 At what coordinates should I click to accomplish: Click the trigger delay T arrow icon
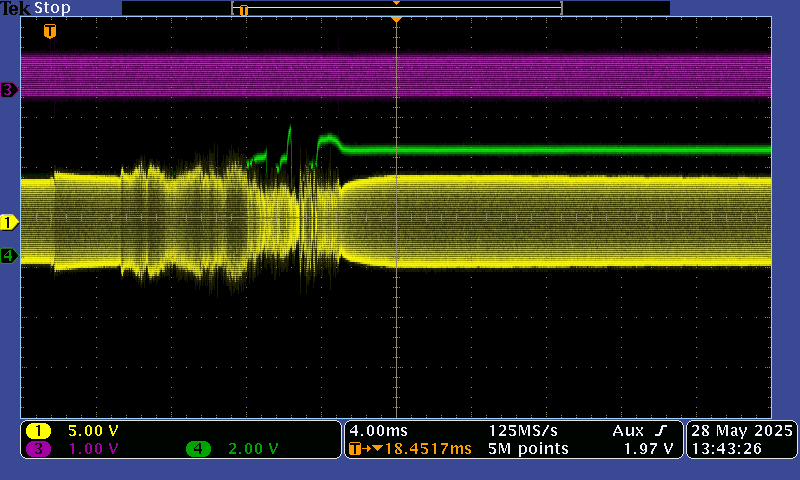click(356, 449)
